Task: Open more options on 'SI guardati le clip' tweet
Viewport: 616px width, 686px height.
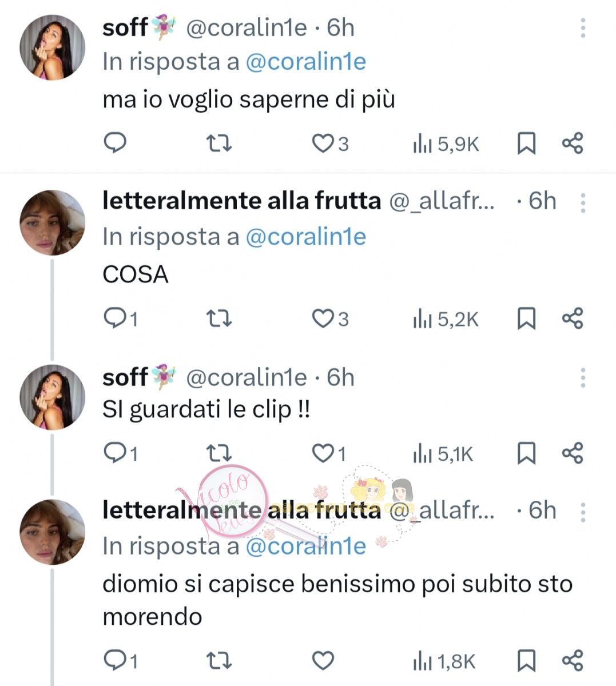Action: [583, 377]
